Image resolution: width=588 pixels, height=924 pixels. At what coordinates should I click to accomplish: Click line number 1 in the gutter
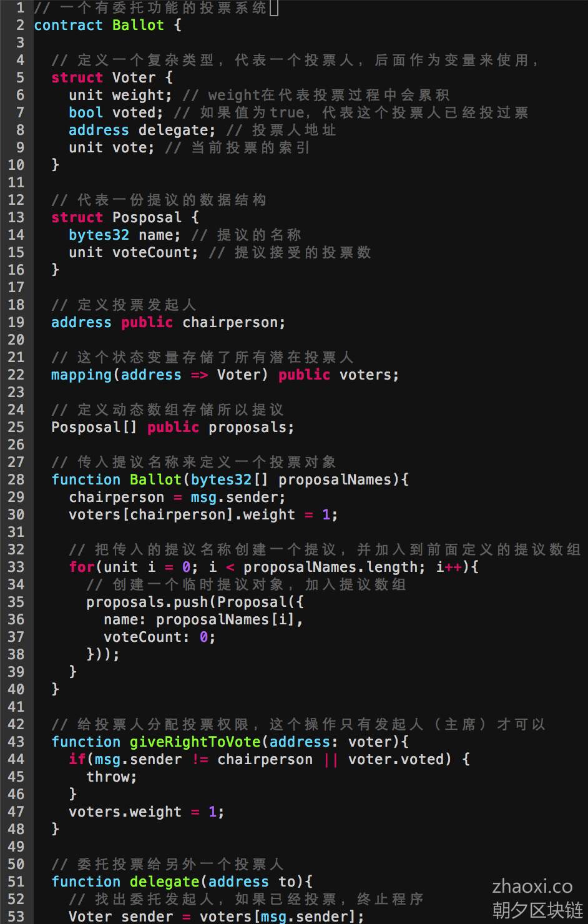[20, 7]
